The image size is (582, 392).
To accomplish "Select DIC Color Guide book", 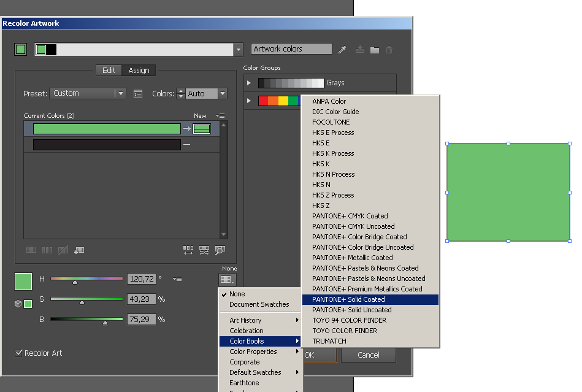I will (x=370, y=112).
